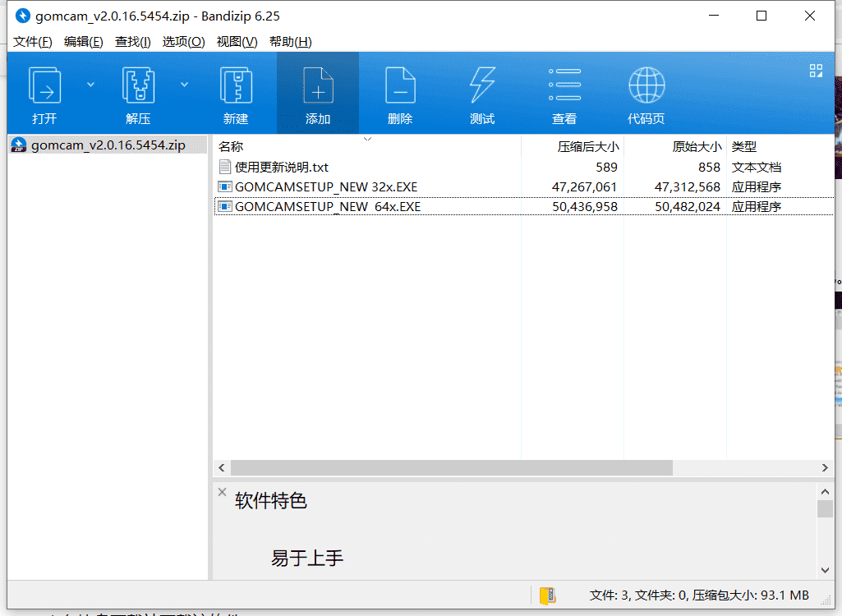The image size is (842, 616).
Task: Click the 查看 (View) list icon
Action: tap(564, 85)
